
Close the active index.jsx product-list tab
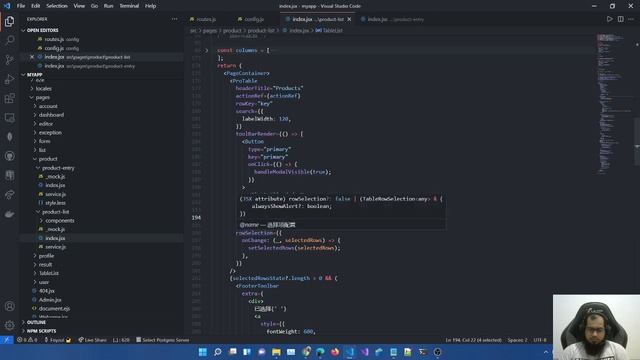point(349,19)
